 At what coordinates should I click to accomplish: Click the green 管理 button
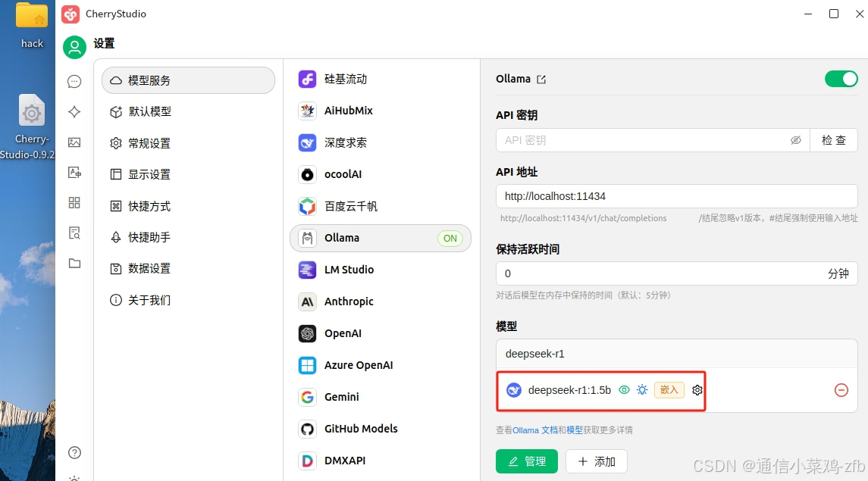pos(526,461)
